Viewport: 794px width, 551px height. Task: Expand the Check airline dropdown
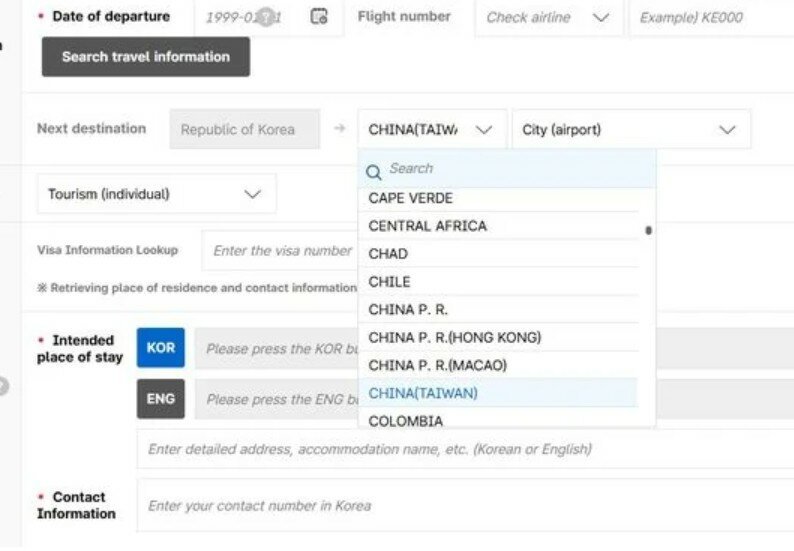pyautogui.click(x=547, y=17)
